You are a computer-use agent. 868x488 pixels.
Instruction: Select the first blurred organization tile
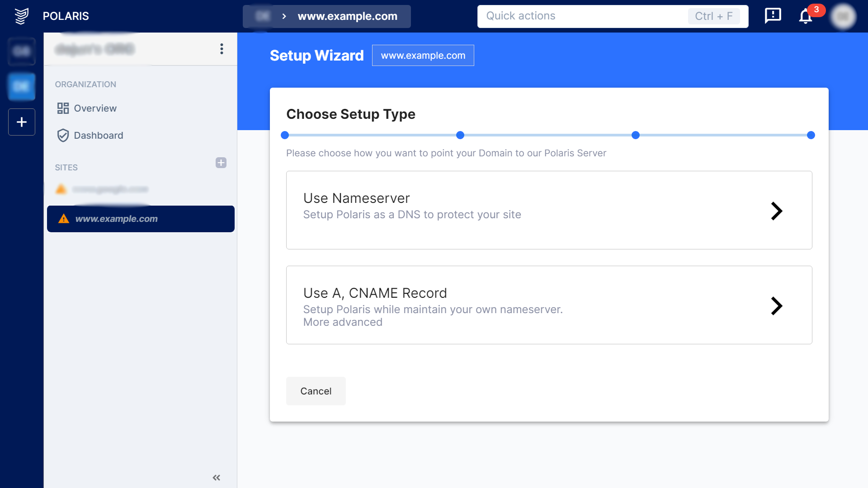pos(22,51)
